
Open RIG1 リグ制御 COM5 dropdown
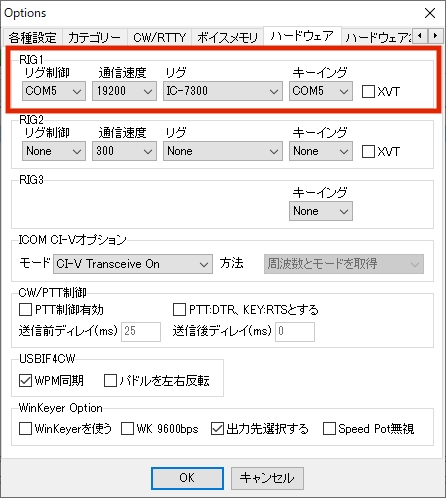tap(54, 91)
